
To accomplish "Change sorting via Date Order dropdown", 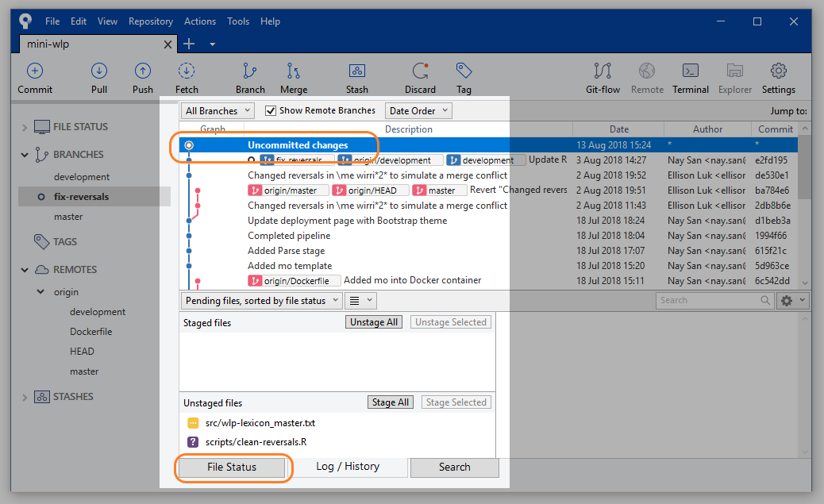I will tap(418, 110).
